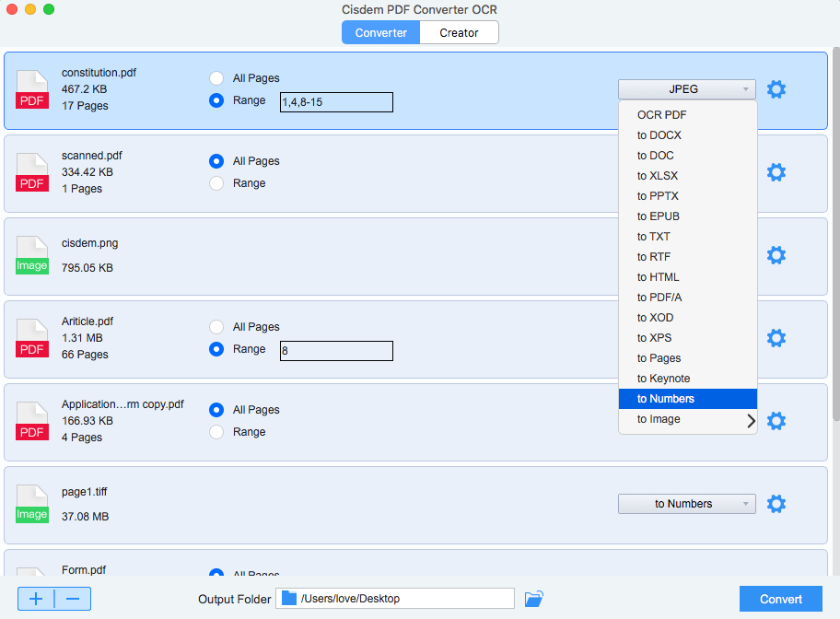Screen dimensions: 840x619
Task: Switch to the Creator tab
Action: [x=459, y=32]
